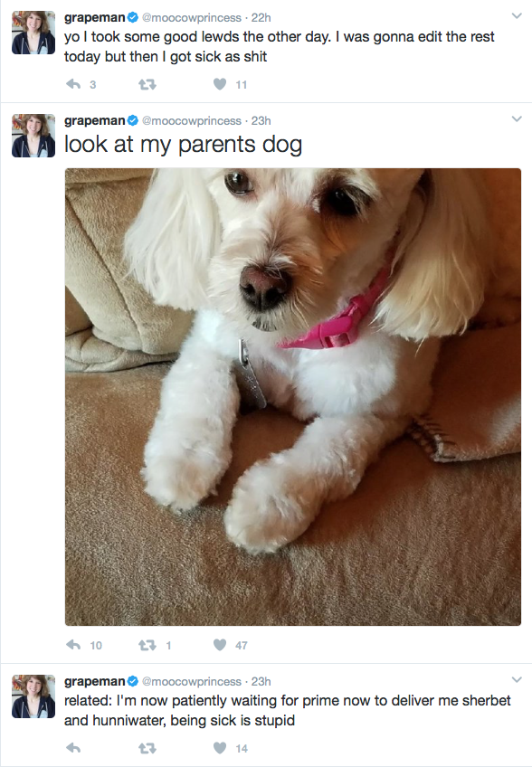Like the tweet with 14 likes

click(x=220, y=748)
